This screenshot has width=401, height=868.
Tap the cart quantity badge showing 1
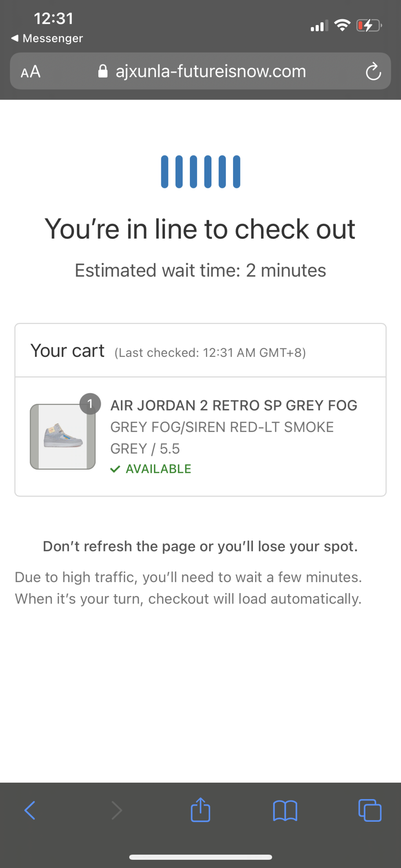[x=90, y=403]
